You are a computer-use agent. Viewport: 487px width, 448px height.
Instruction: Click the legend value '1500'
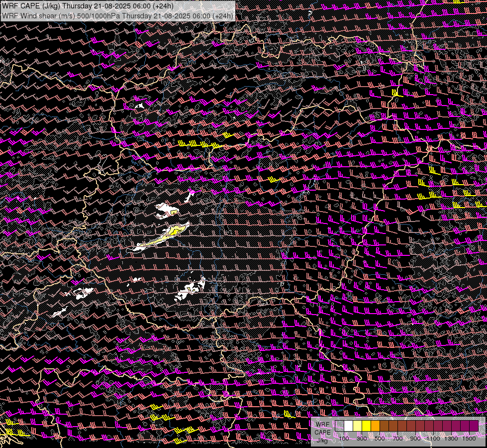(469, 439)
